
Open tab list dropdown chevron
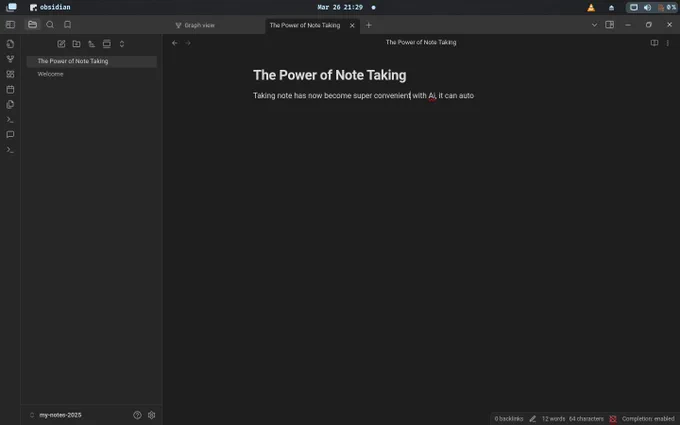pyautogui.click(x=594, y=25)
